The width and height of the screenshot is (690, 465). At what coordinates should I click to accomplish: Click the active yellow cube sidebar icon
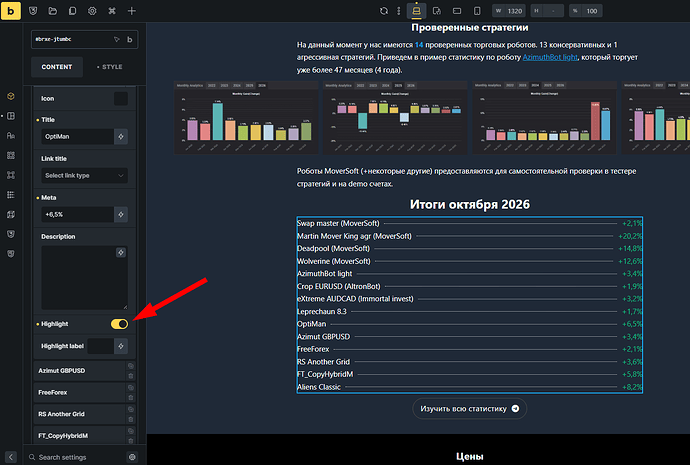(11, 96)
